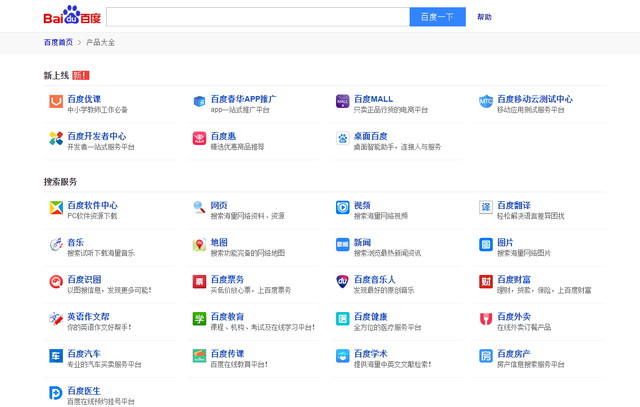640x407 pixels.
Task: Open the 百度医生 text link
Action: [84, 391]
